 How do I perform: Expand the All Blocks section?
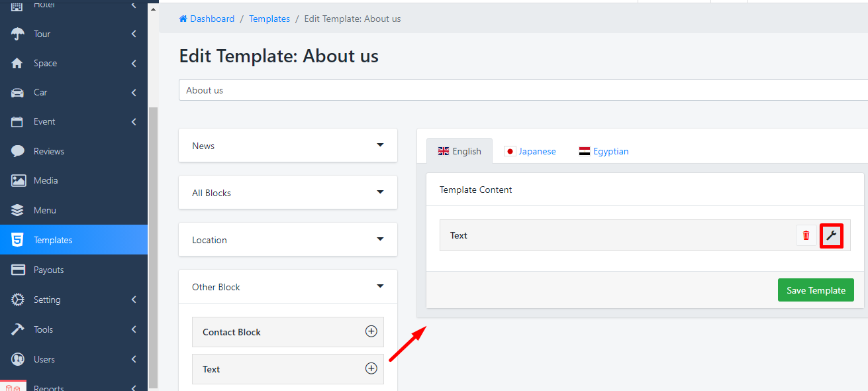(x=380, y=192)
